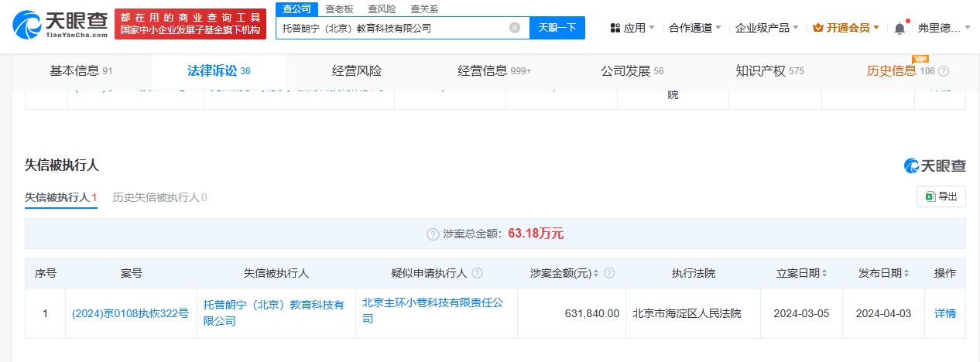
Task: Click help icon beside 疑似申请执行人
Action: tap(478, 273)
